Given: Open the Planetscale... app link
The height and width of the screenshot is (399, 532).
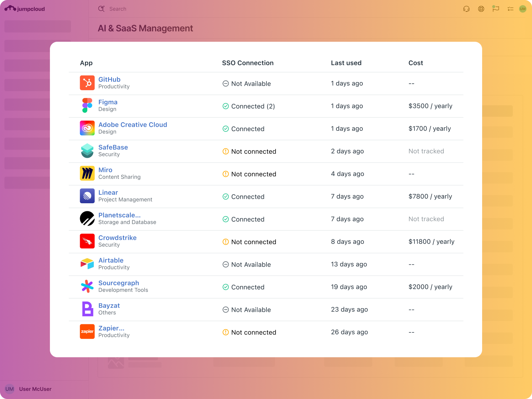Looking at the screenshot, I should 119,215.
